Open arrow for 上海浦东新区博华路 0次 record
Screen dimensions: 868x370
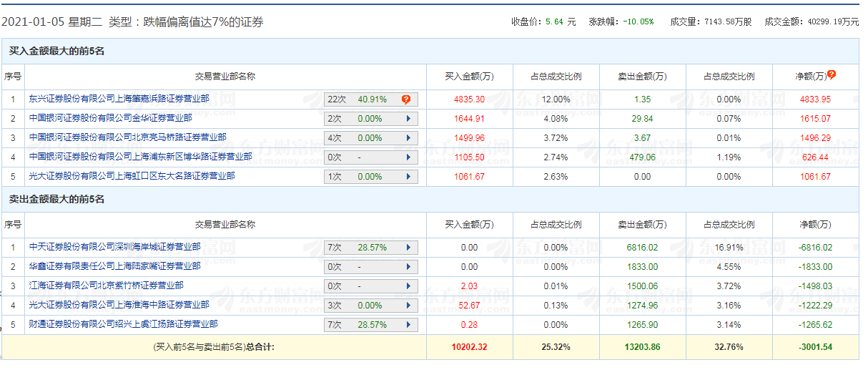408,157
